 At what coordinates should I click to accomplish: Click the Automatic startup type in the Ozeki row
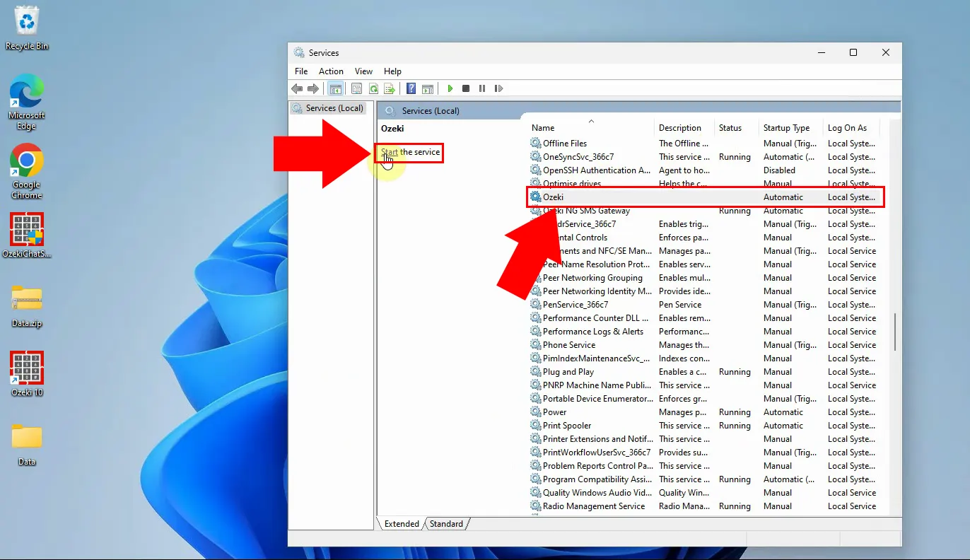783,197
